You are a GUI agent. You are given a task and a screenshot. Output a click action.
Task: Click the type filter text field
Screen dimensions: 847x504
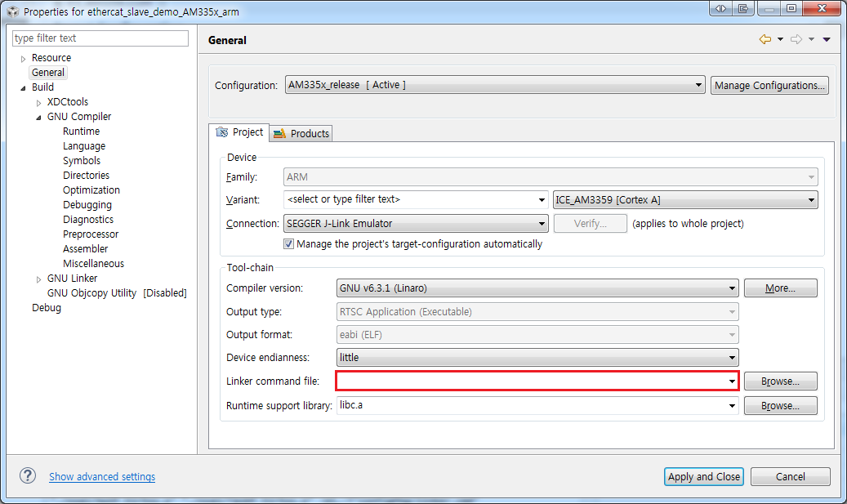tap(100, 38)
